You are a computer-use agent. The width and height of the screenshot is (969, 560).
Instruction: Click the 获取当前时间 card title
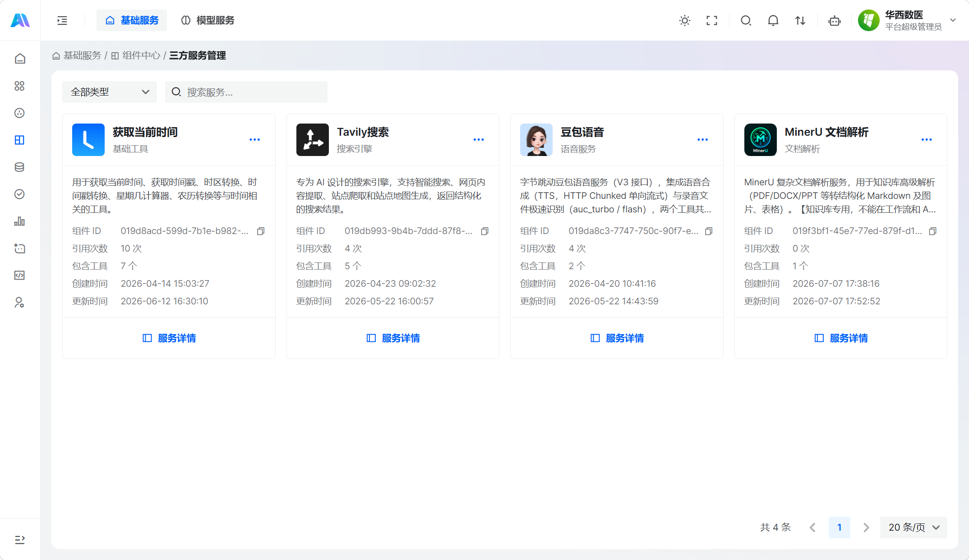(x=145, y=132)
